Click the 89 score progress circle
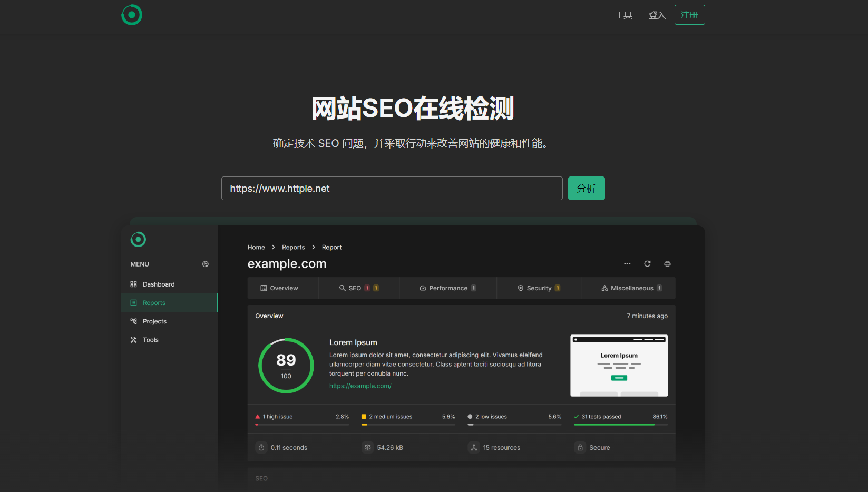868x492 pixels. click(x=286, y=366)
